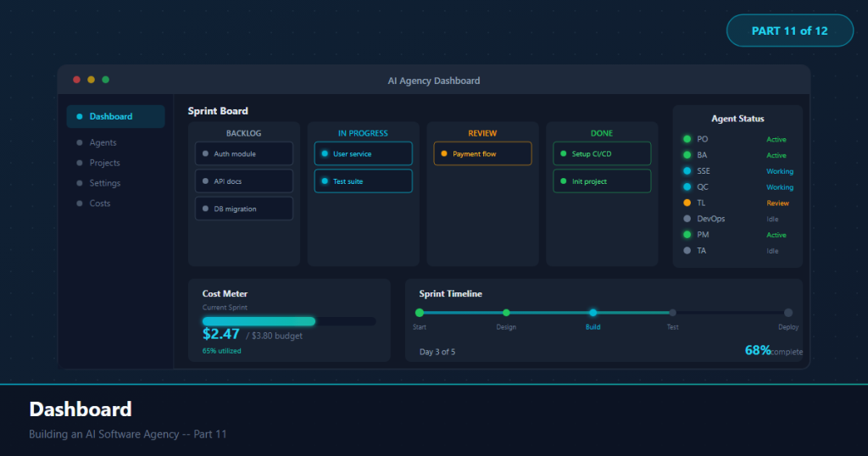This screenshot has height=456, width=868.
Task: Click the 65% utilized label
Action: point(221,351)
